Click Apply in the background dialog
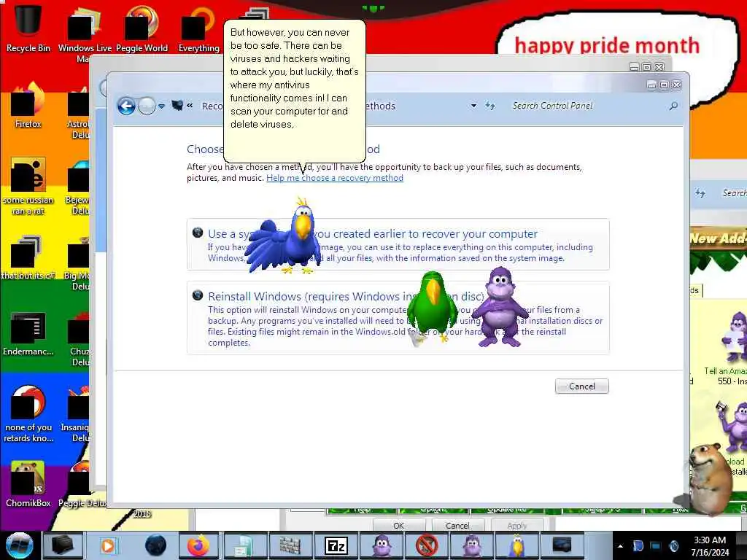The width and height of the screenshot is (747, 560). tap(517, 525)
